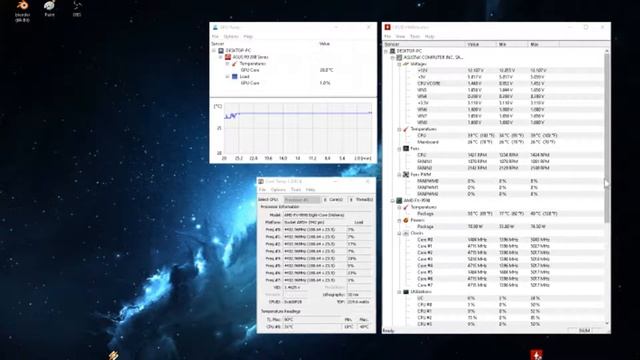Click the Fans PWM icon in HWMonitor
This screenshot has width=640, height=360.
406,175
